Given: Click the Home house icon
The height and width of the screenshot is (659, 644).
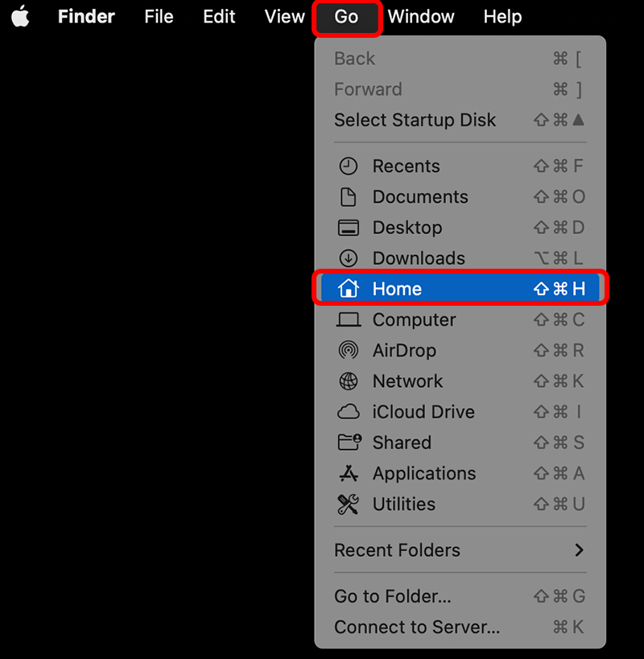Looking at the screenshot, I should 348,289.
